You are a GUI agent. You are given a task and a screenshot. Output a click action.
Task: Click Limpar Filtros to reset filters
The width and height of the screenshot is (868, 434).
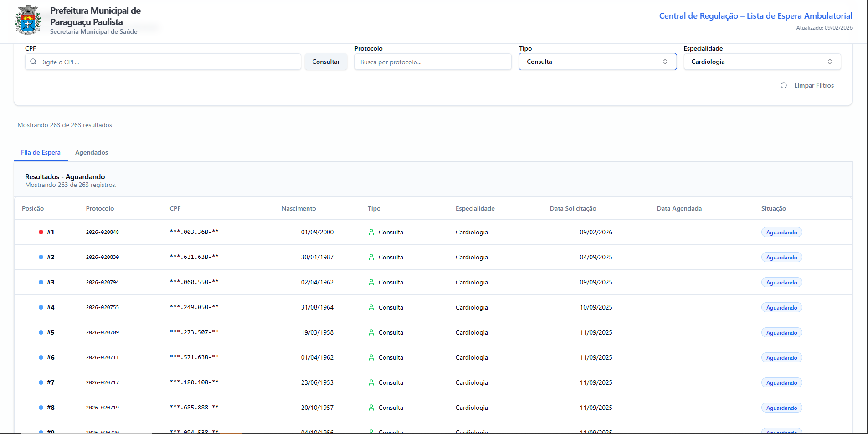[x=814, y=85]
